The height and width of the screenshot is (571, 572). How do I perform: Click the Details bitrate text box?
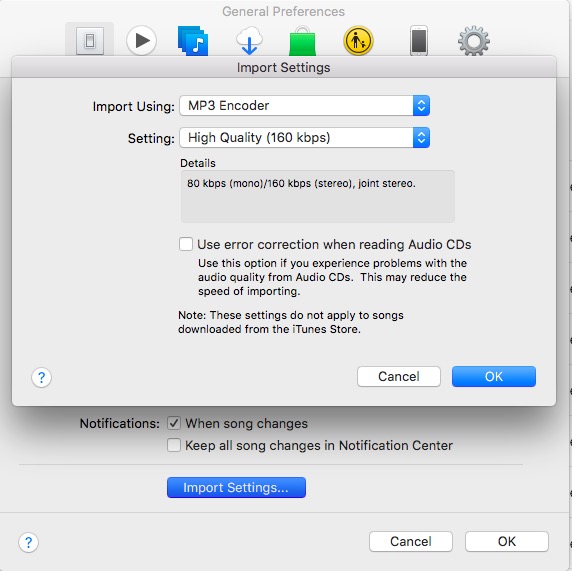[x=317, y=196]
